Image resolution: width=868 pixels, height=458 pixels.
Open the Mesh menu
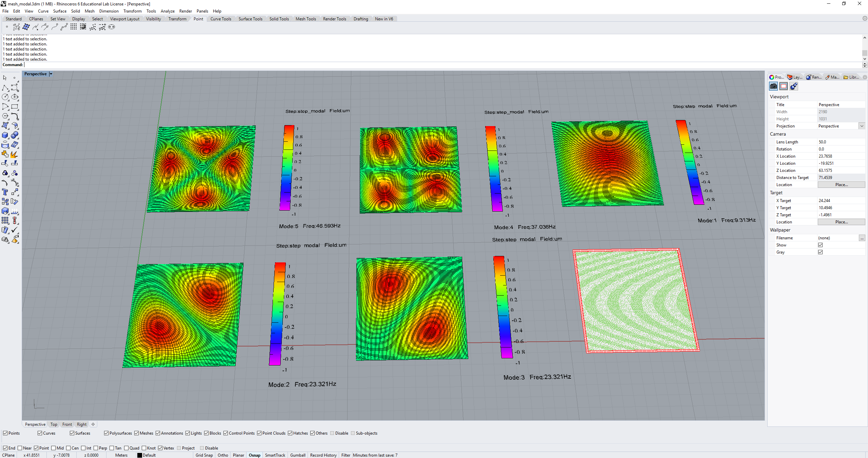coord(90,11)
